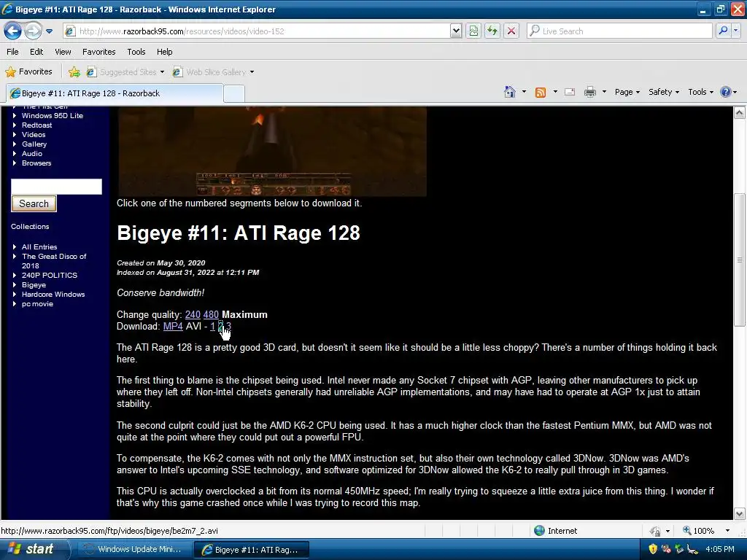The image size is (747, 560).
Task: Open the View menu
Action: (x=63, y=52)
